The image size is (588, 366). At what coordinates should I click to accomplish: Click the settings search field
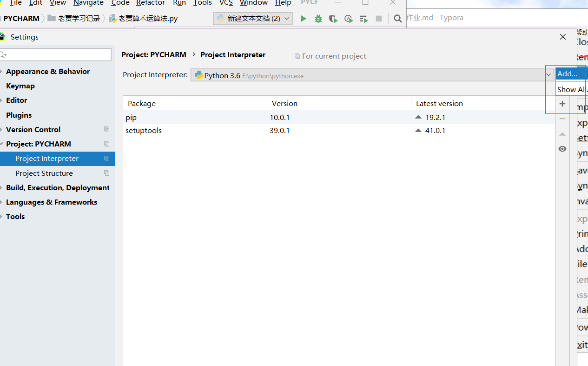[x=55, y=55]
